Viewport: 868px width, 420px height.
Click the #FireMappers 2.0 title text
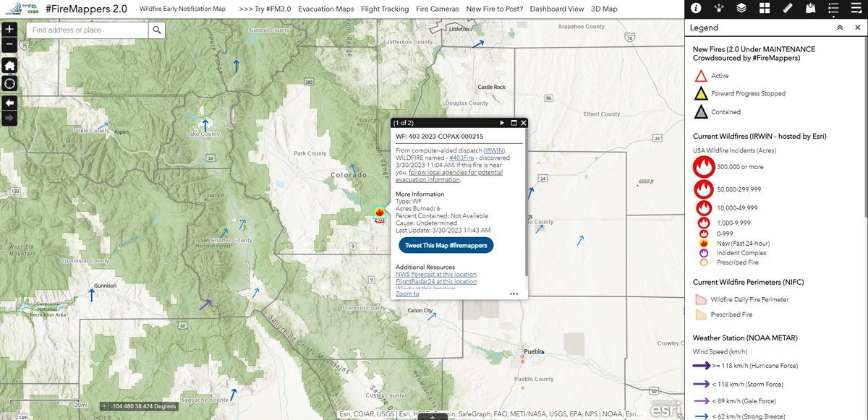click(x=85, y=9)
